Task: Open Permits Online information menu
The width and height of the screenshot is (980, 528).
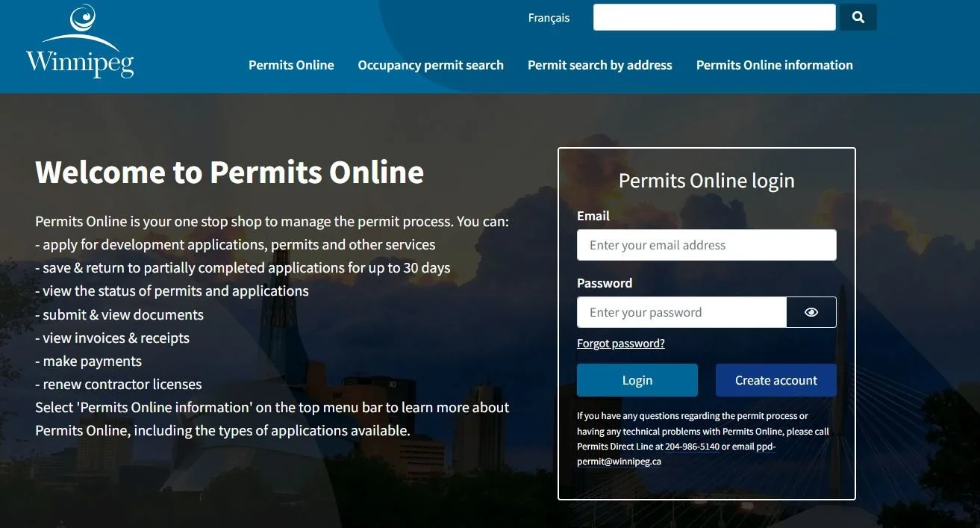Action: (x=775, y=65)
